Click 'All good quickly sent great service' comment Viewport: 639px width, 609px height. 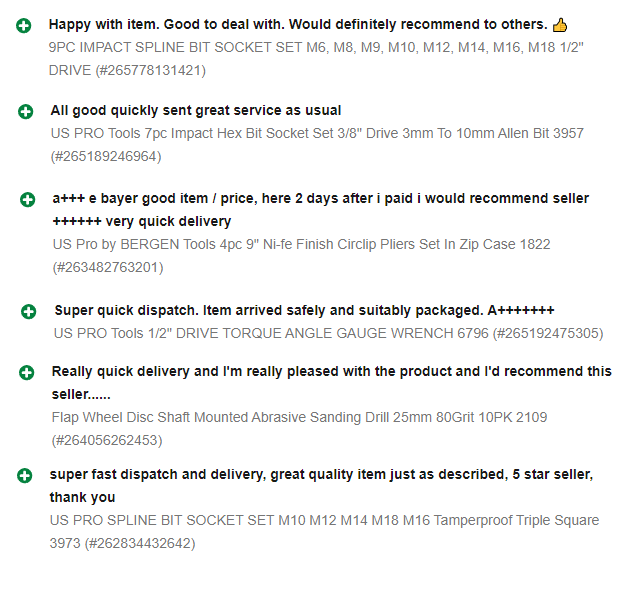click(x=195, y=111)
